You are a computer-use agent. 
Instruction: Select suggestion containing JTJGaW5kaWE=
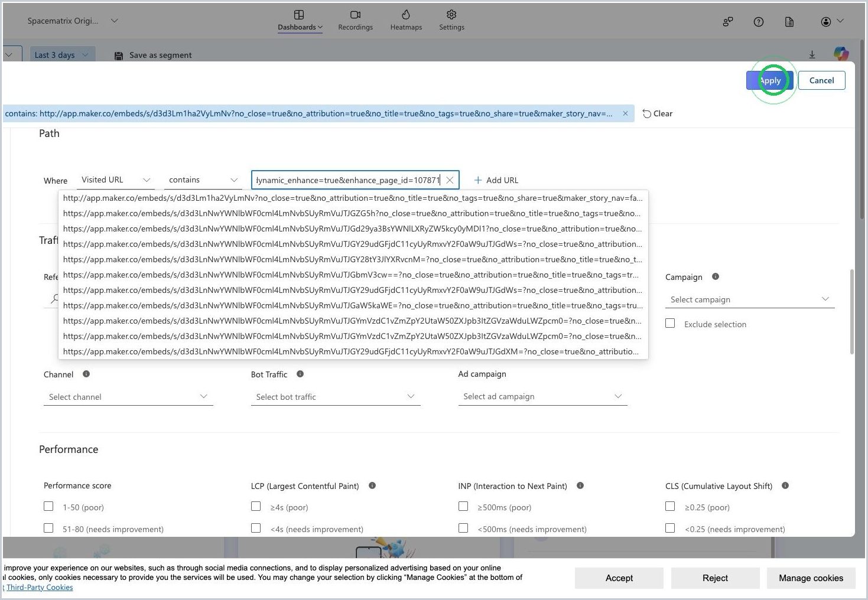pyautogui.click(x=353, y=305)
